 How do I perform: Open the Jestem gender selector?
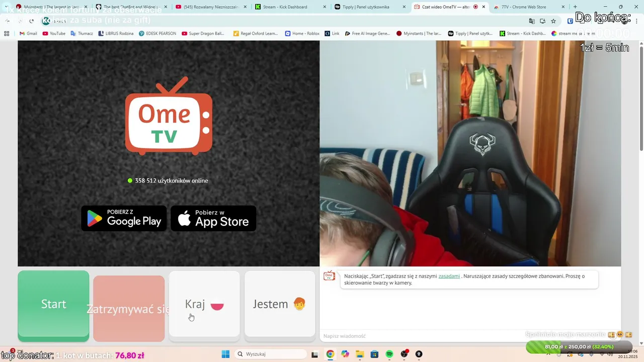coord(280,304)
